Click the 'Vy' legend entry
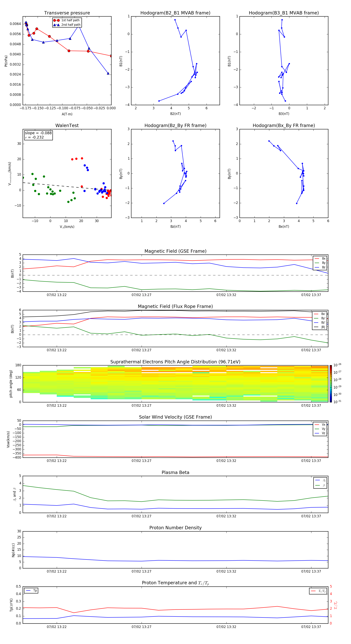The height and width of the screenshot is (644, 351). point(320,429)
